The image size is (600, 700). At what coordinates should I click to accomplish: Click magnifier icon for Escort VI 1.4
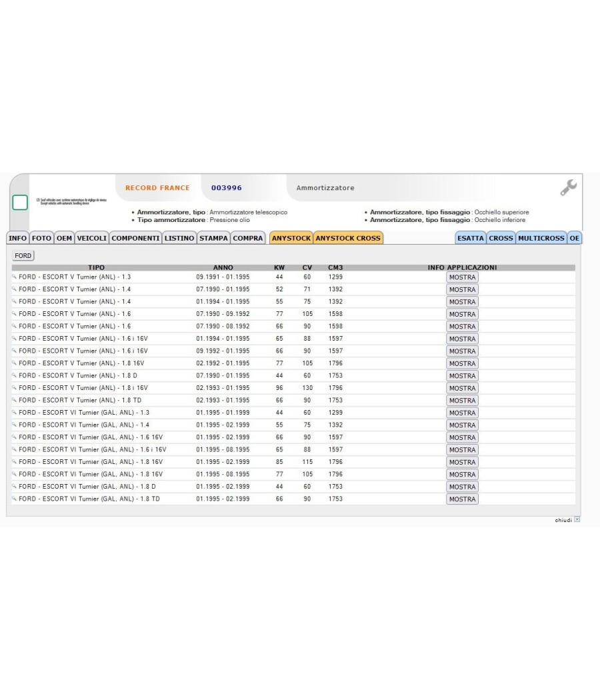point(14,425)
